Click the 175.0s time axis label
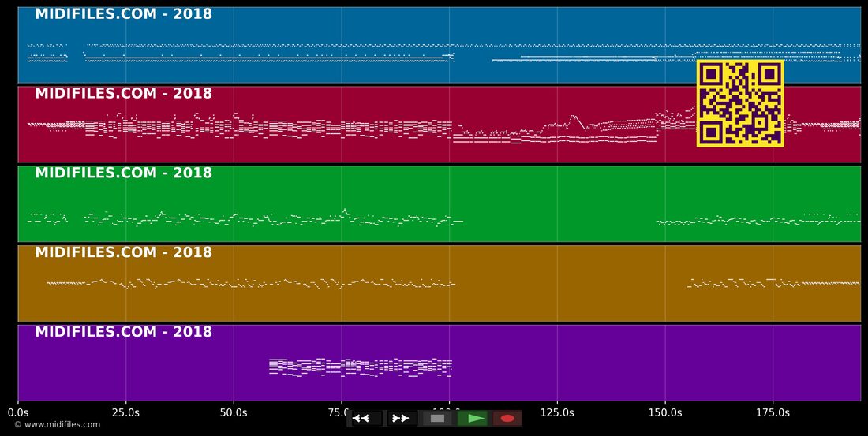Image resolution: width=868 pixels, height=436 pixels. pyautogui.click(x=773, y=413)
